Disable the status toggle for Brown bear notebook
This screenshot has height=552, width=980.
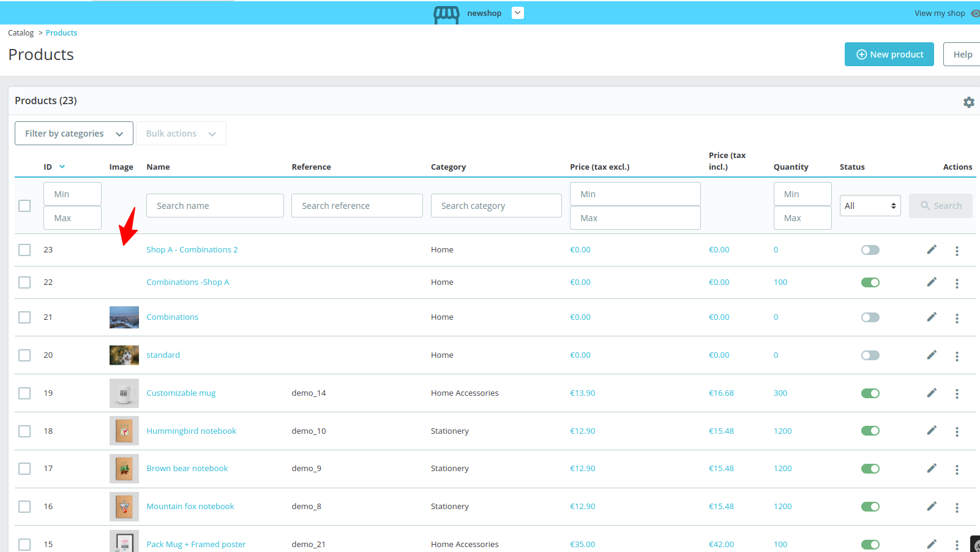[870, 468]
